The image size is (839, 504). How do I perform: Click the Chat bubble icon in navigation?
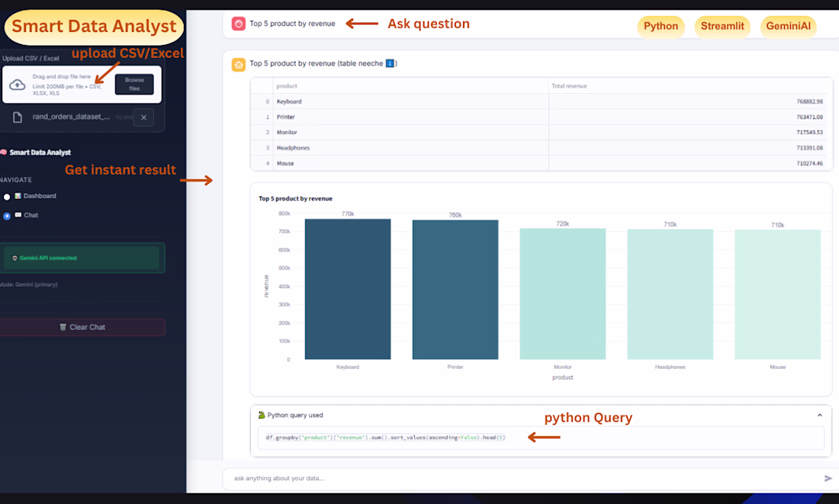point(18,215)
